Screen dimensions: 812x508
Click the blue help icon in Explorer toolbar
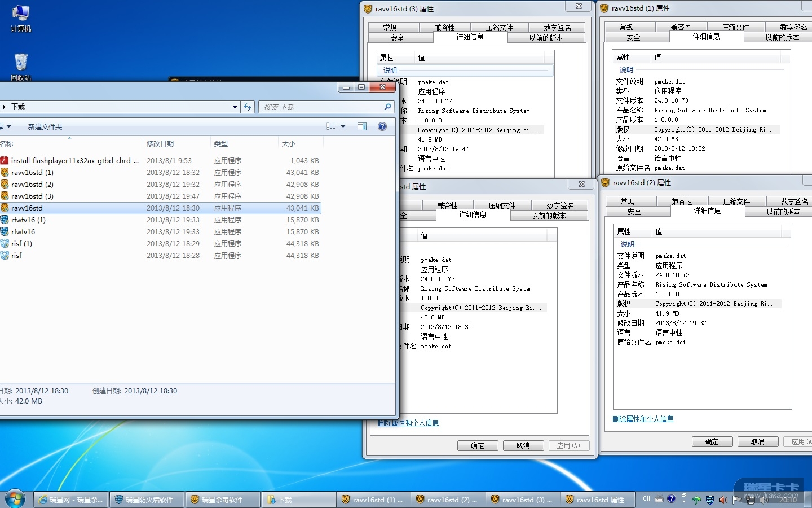coord(382,126)
